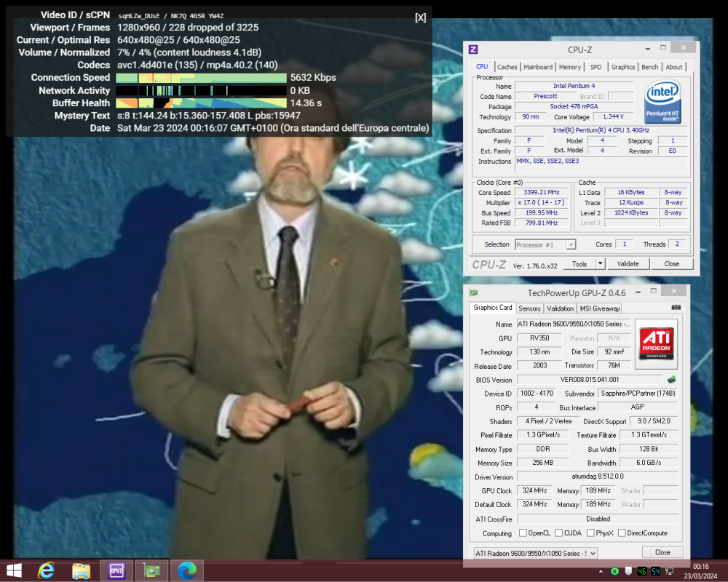Open the Sensors tab in GPU-Z
This screenshot has height=582, width=728.
click(x=529, y=308)
